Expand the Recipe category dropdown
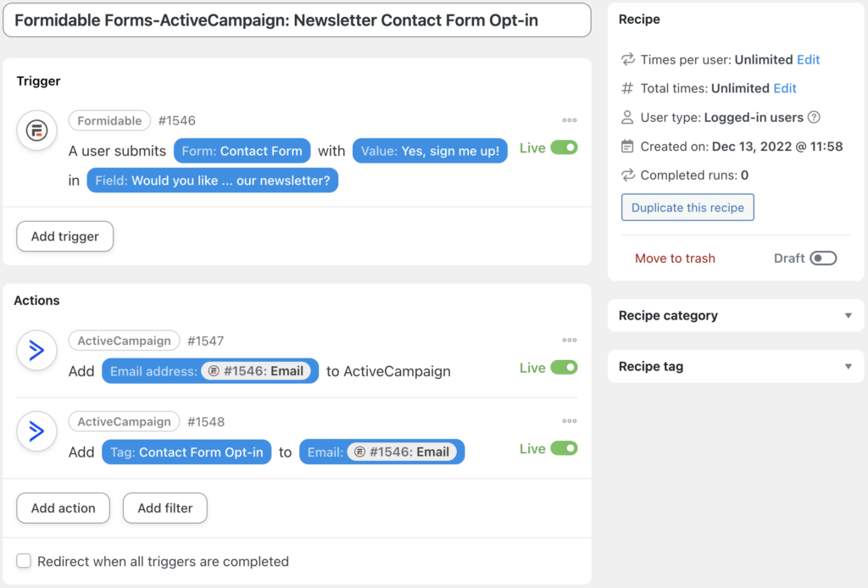This screenshot has height=588, width=868. click(849, 315)
